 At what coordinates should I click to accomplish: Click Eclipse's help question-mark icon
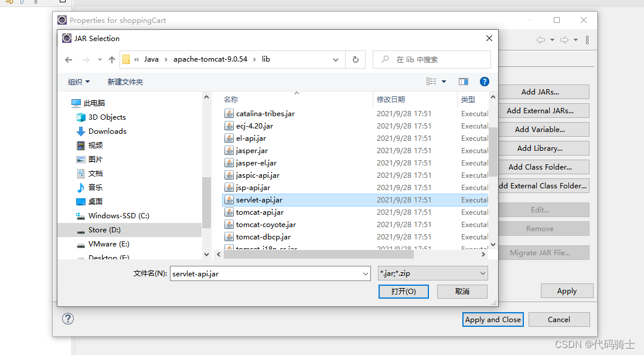coord(68,319)
